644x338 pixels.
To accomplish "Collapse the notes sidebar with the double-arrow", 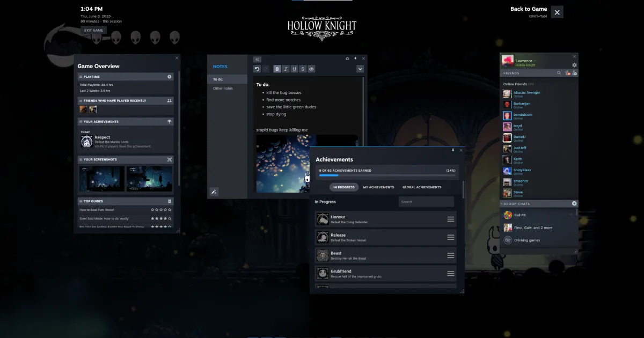I will (257, 59).
